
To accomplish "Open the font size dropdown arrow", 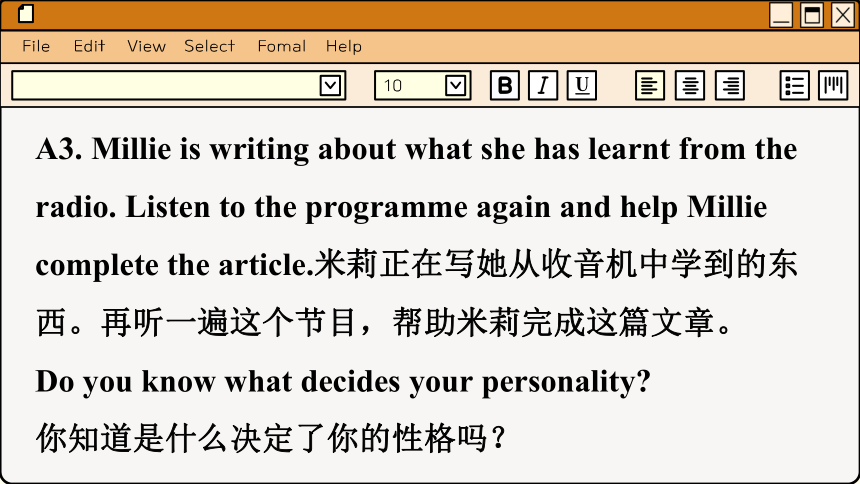I will (x=456, y=86).
